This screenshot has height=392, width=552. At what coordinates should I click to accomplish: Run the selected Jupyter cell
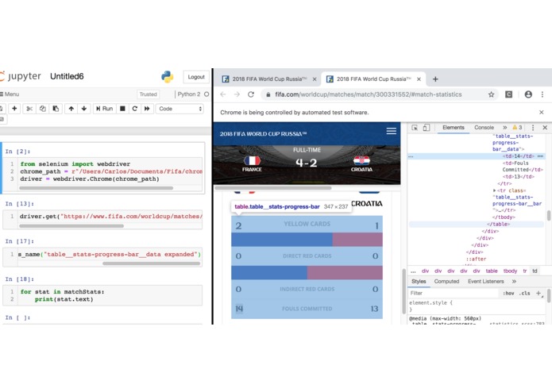click(x=104, y=109)
